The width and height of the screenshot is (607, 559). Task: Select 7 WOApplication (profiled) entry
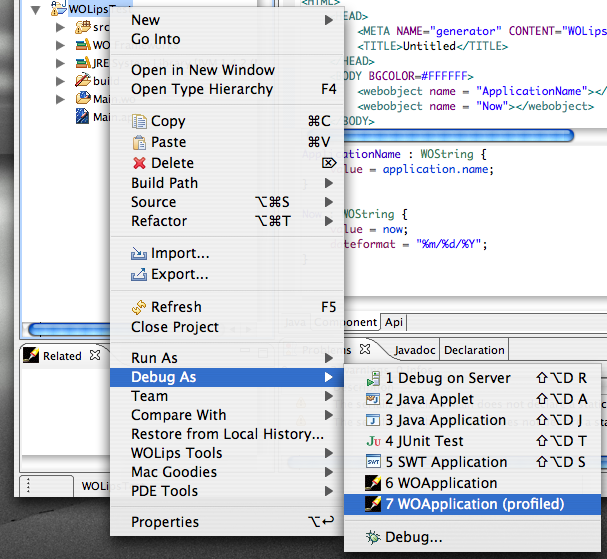point(472,504)
